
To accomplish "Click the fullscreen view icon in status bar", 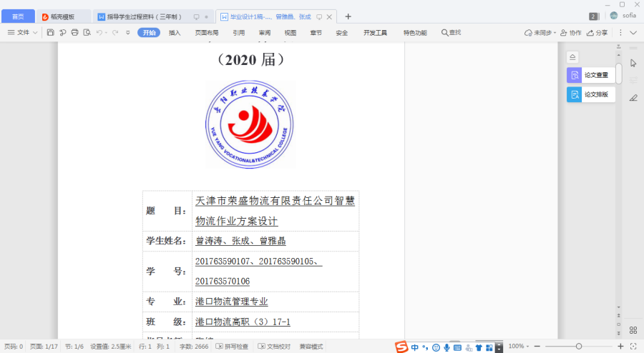I will (x=633, y=347).
